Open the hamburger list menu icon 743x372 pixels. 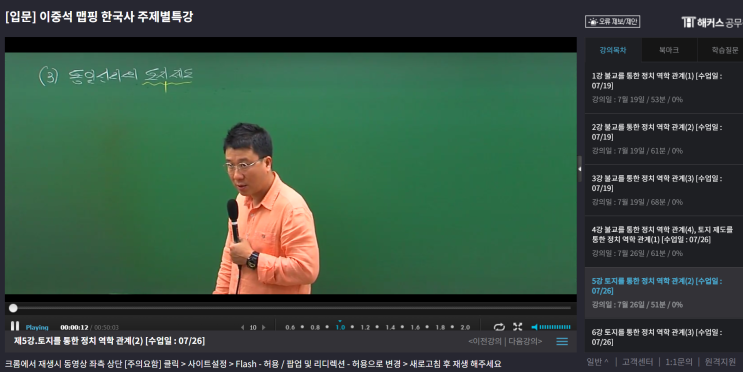pyautogui.click(x=562, y=341)
